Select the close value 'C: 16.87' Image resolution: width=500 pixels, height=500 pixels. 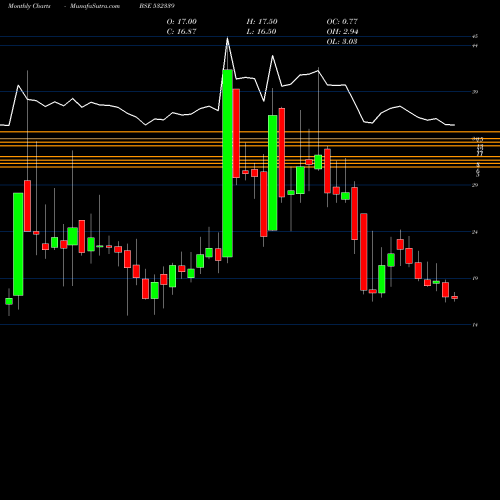pos(181,32)
